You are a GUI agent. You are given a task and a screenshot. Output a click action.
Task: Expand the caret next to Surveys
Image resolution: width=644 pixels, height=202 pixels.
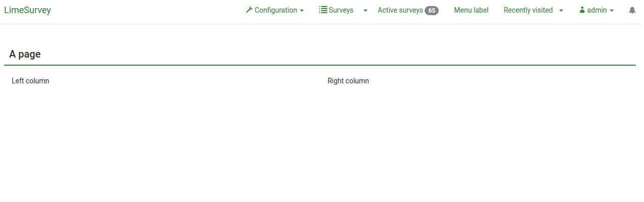click(365, 11)
